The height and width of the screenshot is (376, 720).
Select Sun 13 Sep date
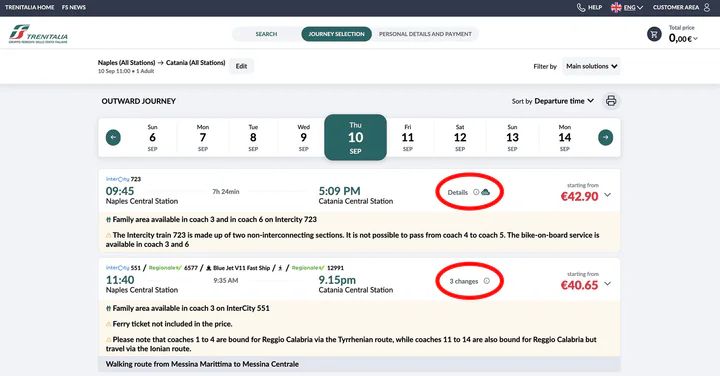[x=512, y=137]
